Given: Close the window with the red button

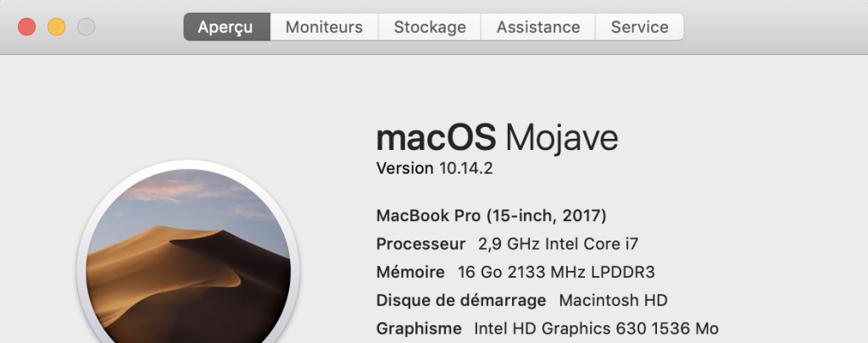Looking at the screenshot, I should click(26, 27).
